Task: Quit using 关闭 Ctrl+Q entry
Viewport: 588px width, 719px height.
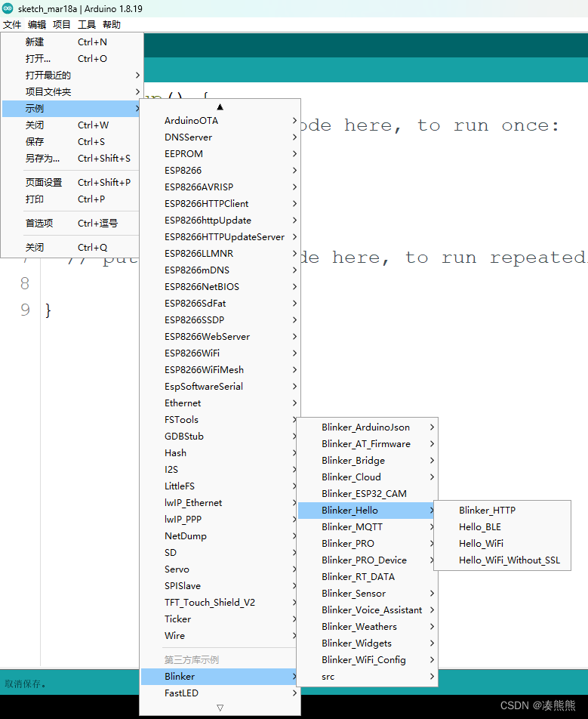Action: pyautogui.click(x=72, y=248)
